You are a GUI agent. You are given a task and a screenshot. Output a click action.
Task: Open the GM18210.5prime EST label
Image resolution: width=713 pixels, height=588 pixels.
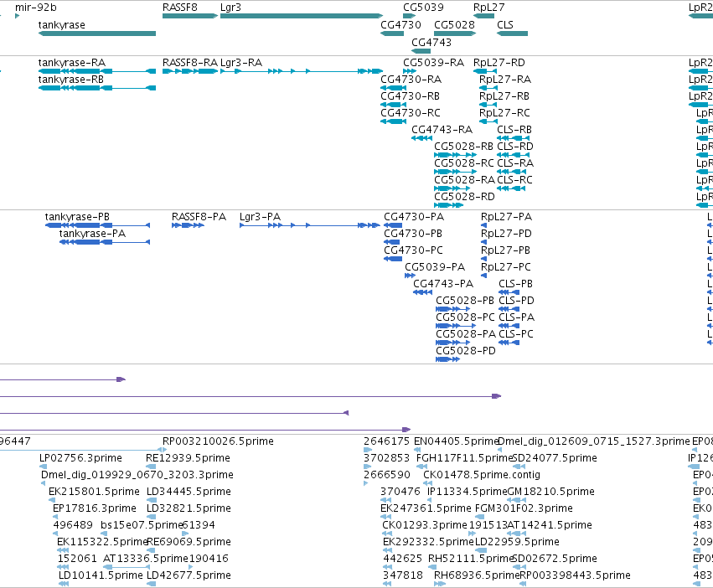click(550, 492)
